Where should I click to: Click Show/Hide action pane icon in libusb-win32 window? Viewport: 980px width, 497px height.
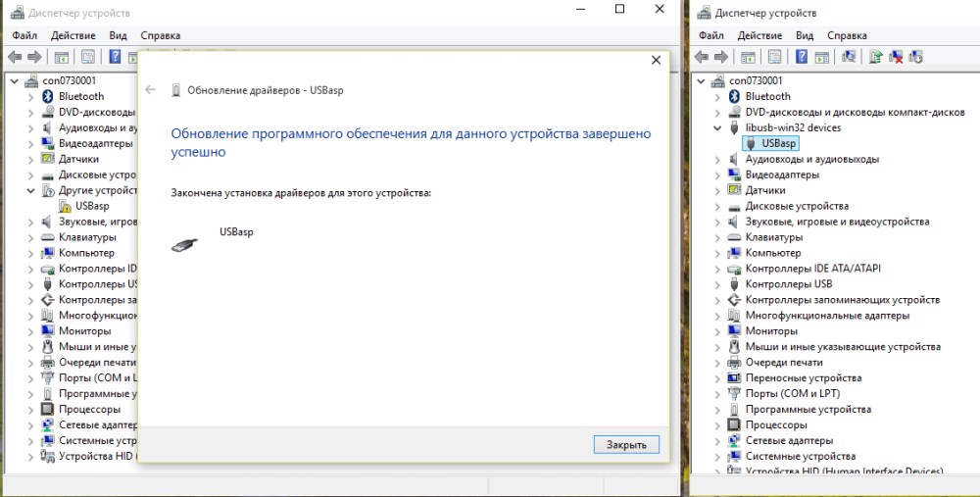tap(822, 57)
